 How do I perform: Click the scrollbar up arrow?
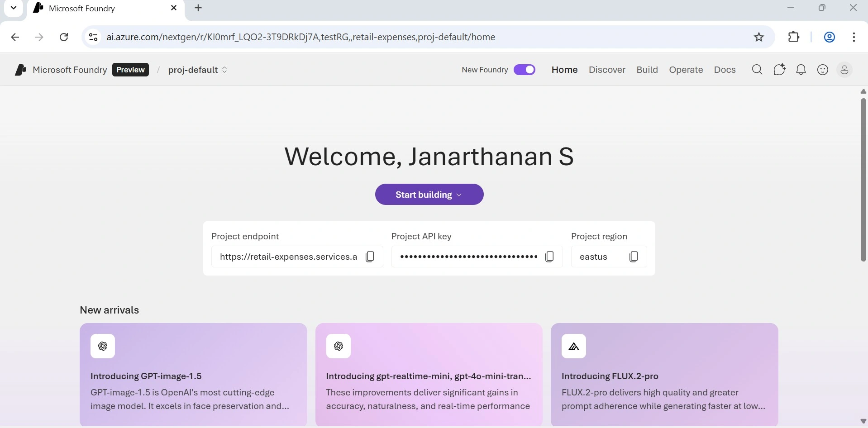pos(863,91)
